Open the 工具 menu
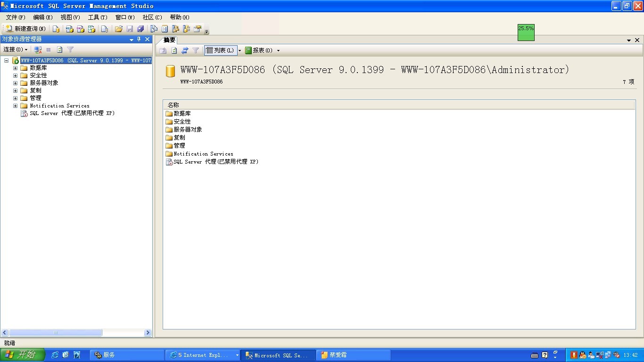 (x=98, y=17)
